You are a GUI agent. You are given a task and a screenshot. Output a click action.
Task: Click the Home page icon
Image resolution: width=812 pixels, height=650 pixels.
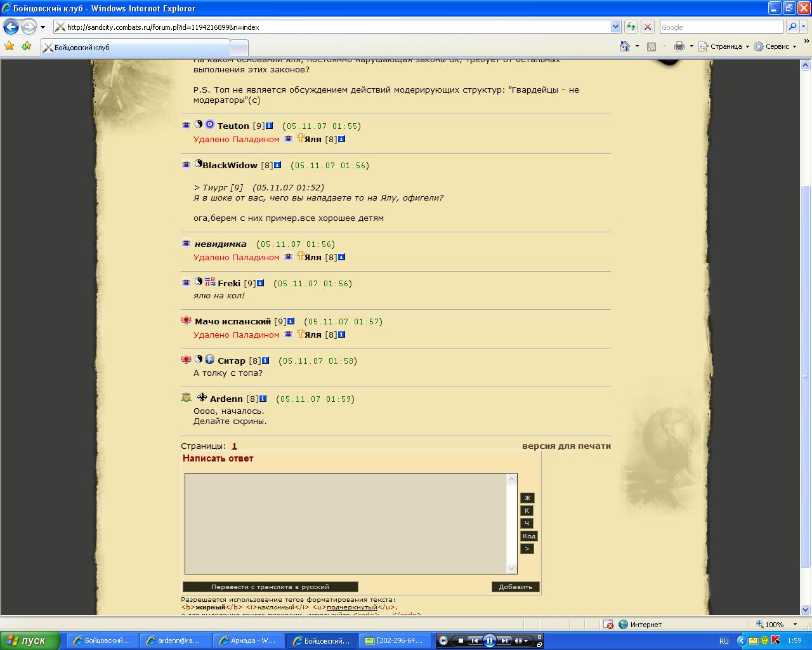[625, 46]
